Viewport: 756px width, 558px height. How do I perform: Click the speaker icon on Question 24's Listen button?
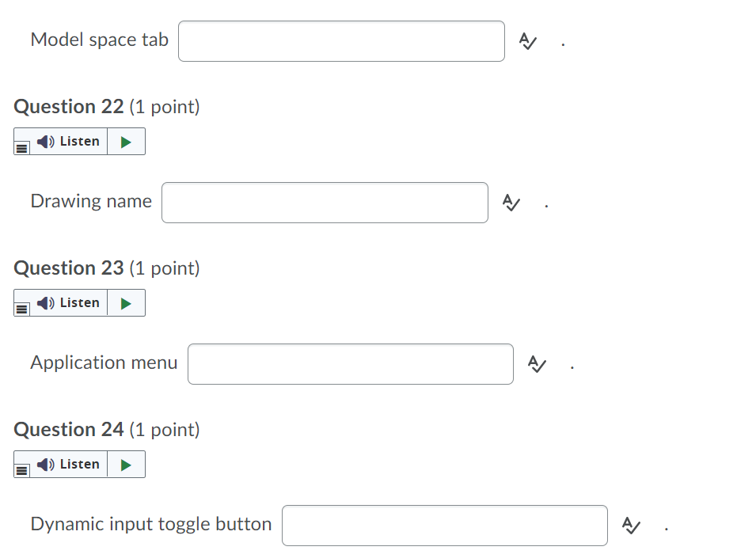[45, 464]
